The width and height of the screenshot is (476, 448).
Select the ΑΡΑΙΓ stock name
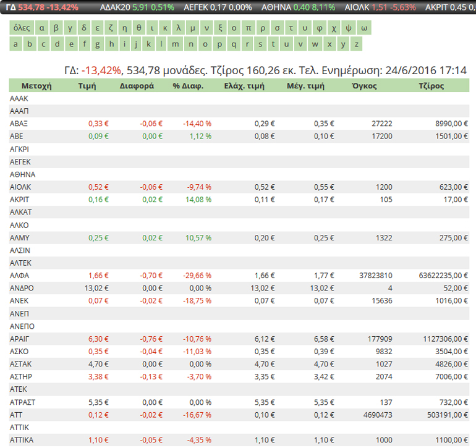(20, 339)
